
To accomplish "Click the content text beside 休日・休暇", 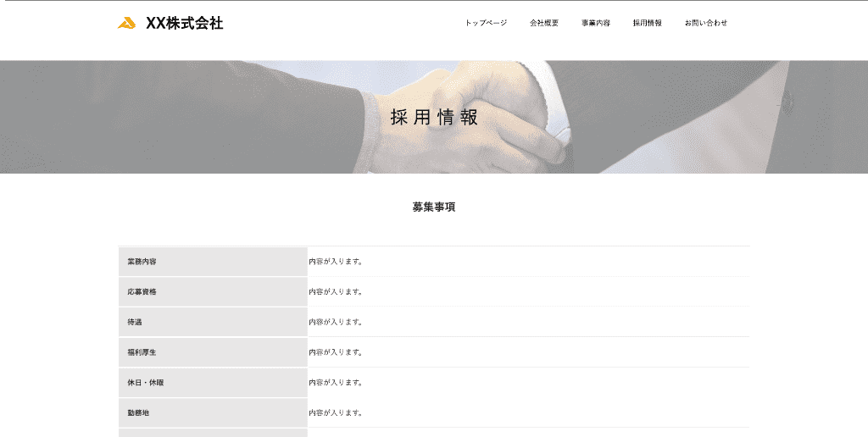I will coord(336,383).
